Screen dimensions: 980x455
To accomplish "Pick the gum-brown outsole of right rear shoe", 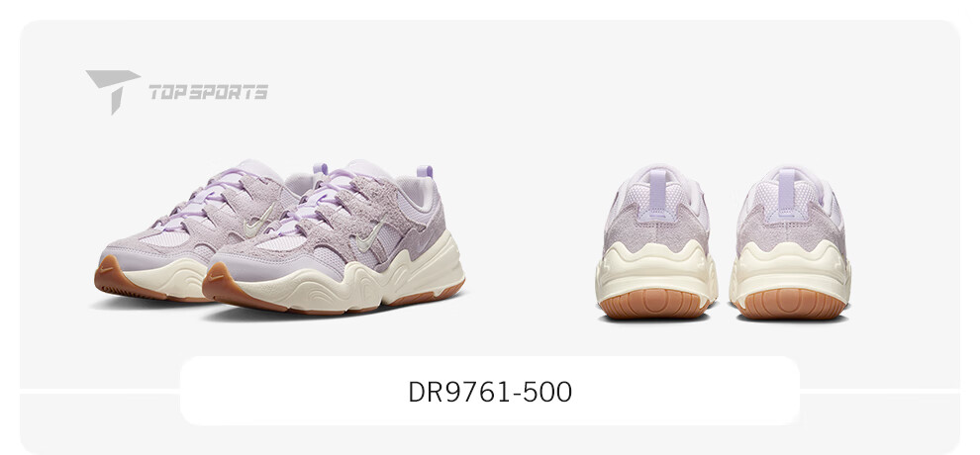I will coord(791,304).
